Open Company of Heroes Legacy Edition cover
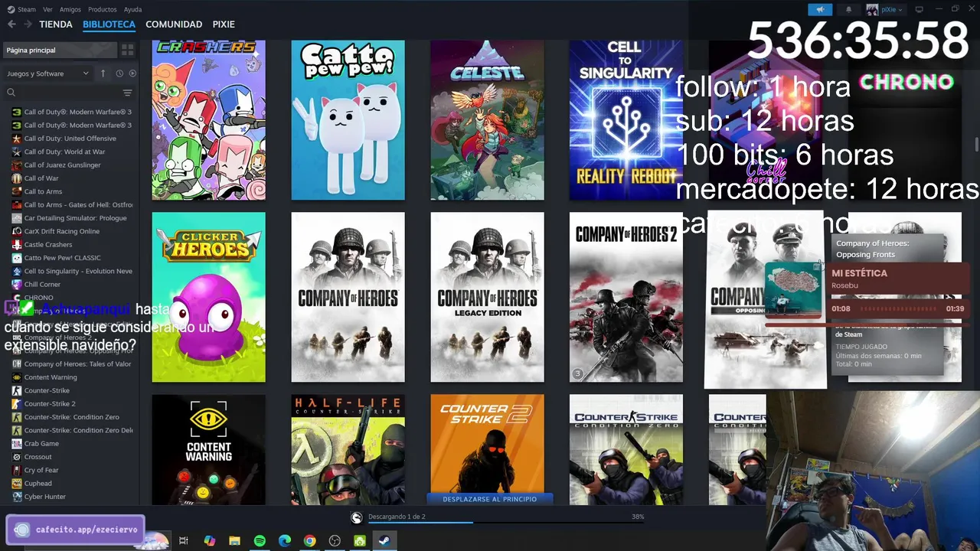This screenshot has width=980, height=551. [x=487, y=297]
